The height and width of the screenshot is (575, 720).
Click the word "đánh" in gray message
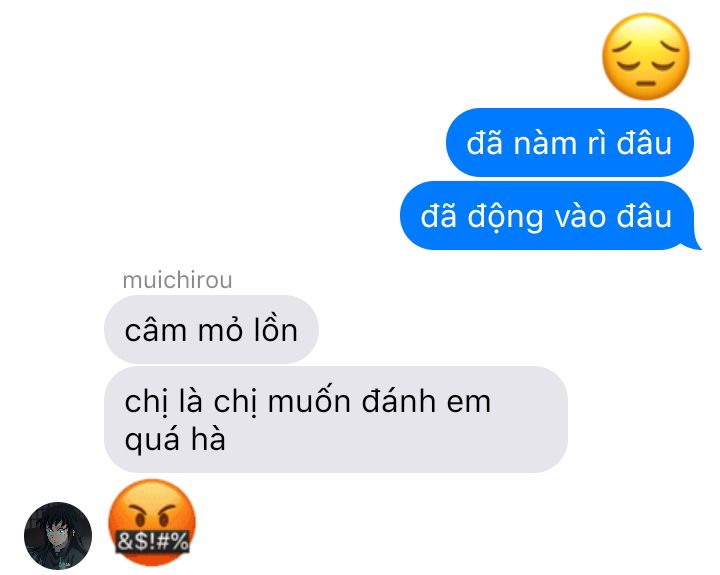[x=399, y=400]
